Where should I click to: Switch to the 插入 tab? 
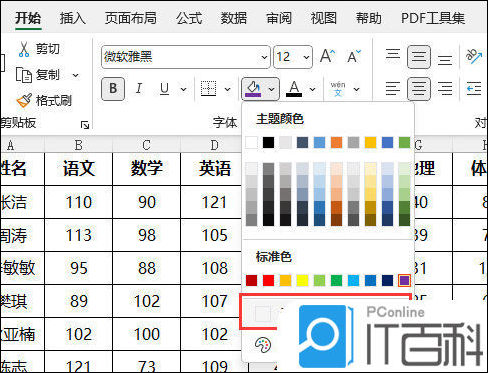point(73,18)
